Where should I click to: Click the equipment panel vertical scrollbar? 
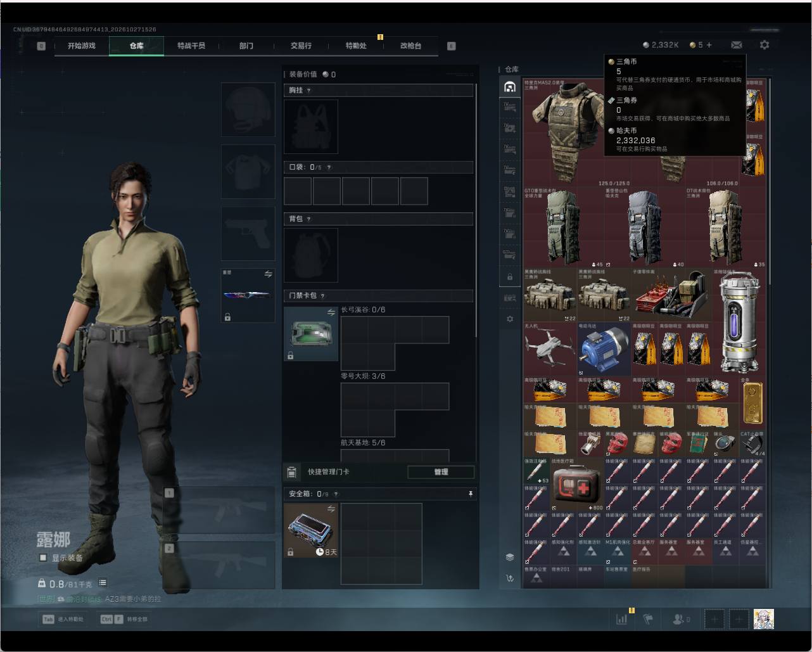476,209
